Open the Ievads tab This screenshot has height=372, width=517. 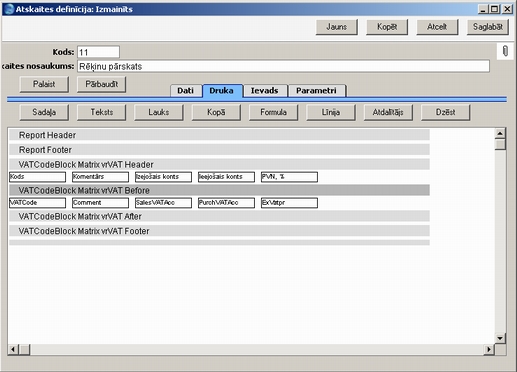pyautogui.click(x=265, y=91)
